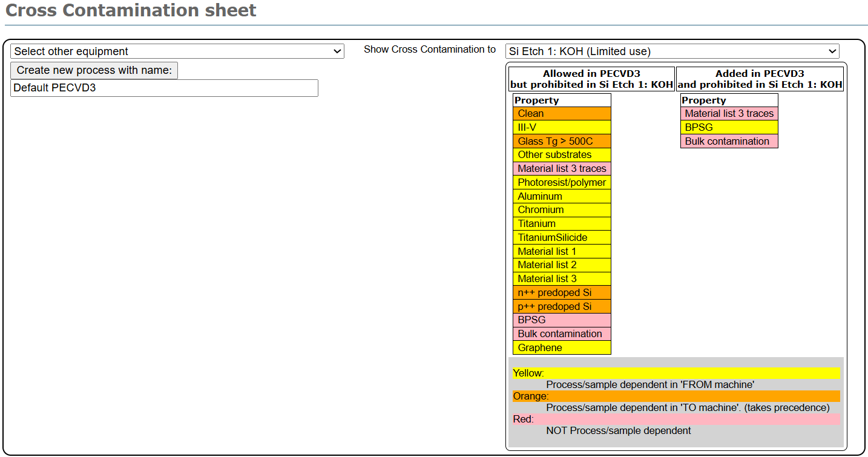This screenshot has width=868, height=457.
Task: Click the 'III-V' property cell
Action: [562, 127]
